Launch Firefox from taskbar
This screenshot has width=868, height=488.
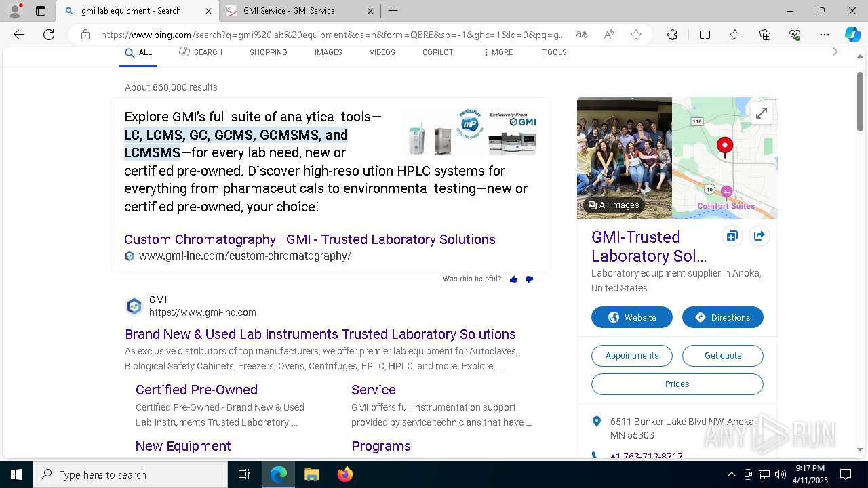[x=344, y=474]
